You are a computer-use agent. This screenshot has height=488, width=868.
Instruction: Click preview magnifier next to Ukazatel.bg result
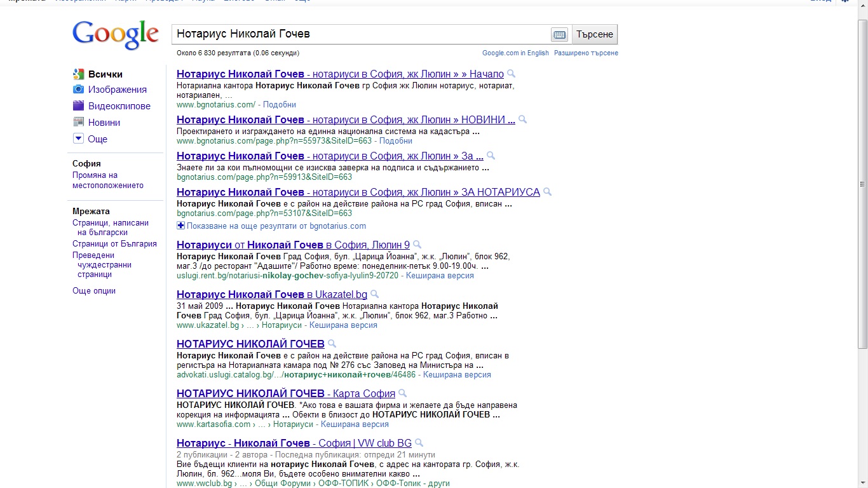click(x=375, y=294)
